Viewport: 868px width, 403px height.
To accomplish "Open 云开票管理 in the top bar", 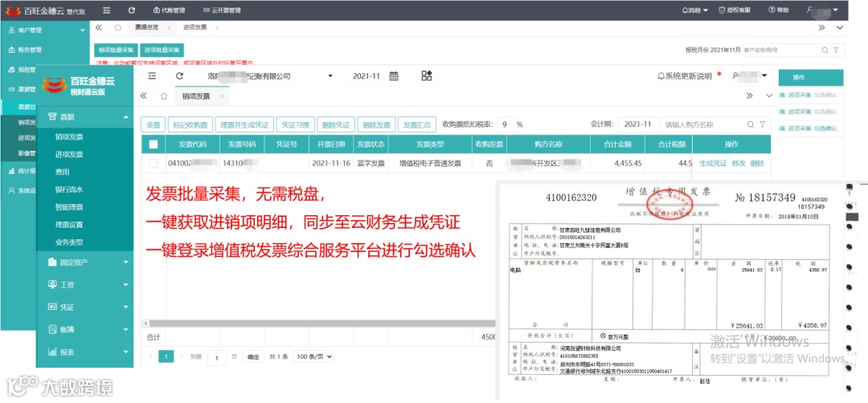I will (222, 10).
